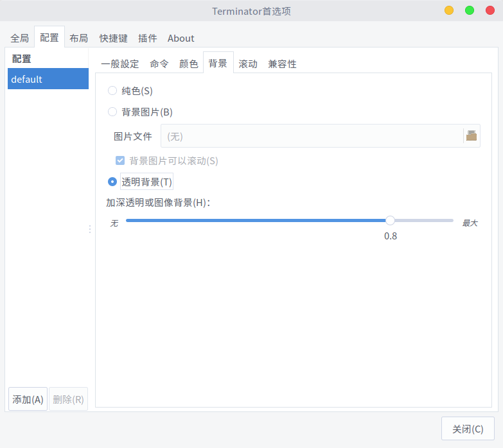The height and width of the screenshot is (448, 503).
Task: Switch to the 全局 global tab
Action: (19, 38)
